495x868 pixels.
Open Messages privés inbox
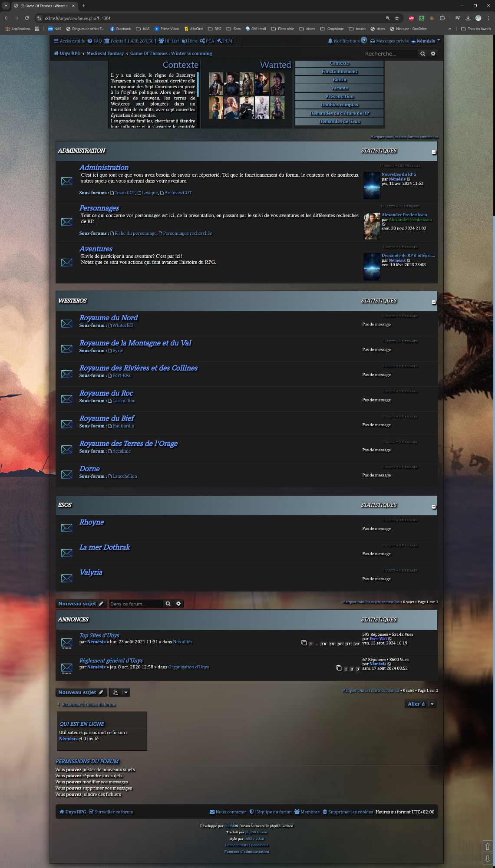click(x=389, y=41)
